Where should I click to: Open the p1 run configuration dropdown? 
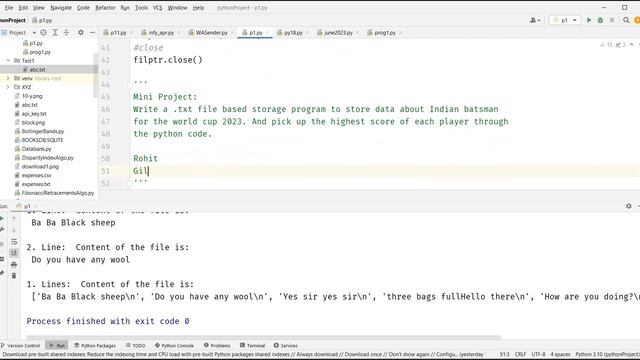(x=564, y=20)
